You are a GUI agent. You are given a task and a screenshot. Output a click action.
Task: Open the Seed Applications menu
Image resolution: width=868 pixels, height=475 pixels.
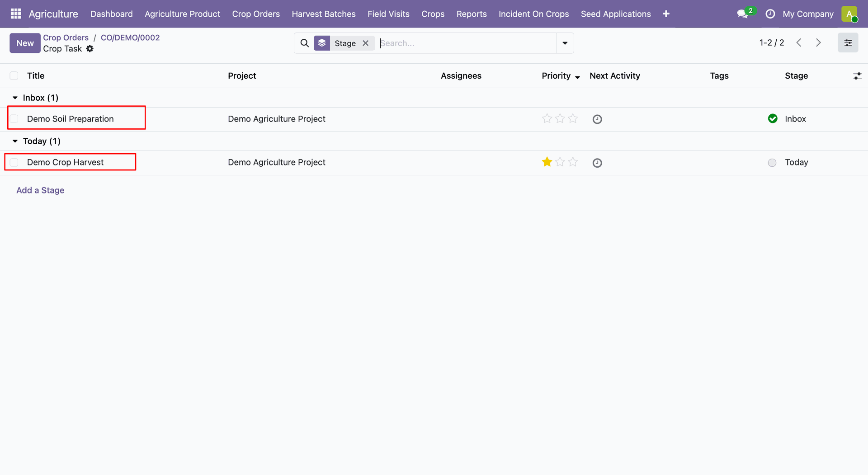[616, 14]
